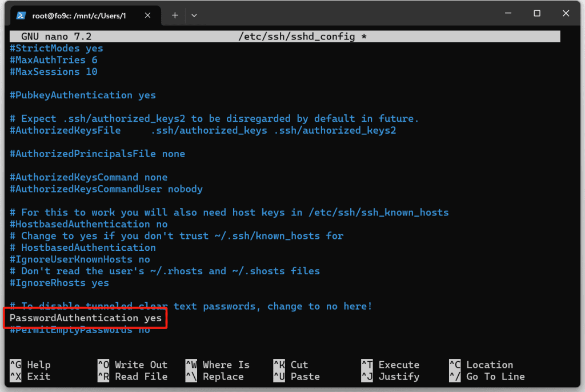This screenshot has width=585, height=392.
Task: Place cursor on PasswordAuthentication yes line
Action: pos(86,318)
